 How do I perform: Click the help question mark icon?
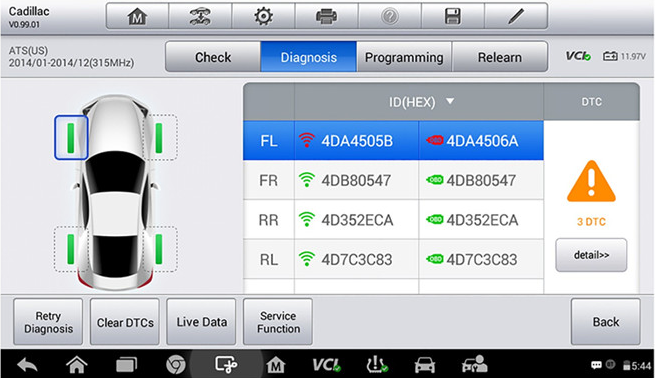[390, 16]
